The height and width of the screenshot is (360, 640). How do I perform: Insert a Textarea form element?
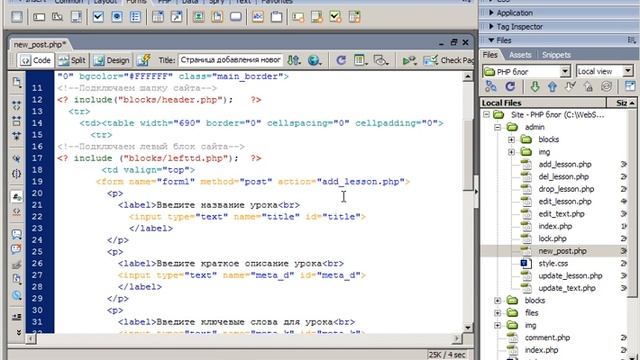tap(76, 17)
